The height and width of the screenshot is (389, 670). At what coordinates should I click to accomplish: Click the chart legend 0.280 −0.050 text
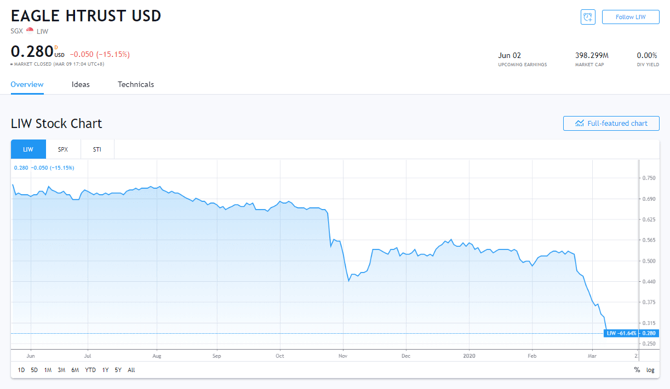coord(44,168)
